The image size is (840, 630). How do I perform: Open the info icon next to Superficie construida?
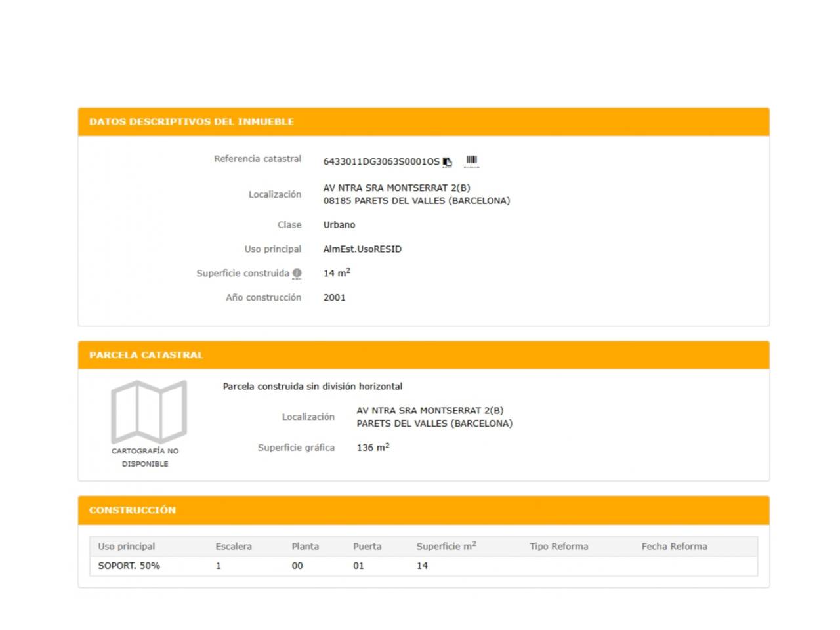click(297, 273)
